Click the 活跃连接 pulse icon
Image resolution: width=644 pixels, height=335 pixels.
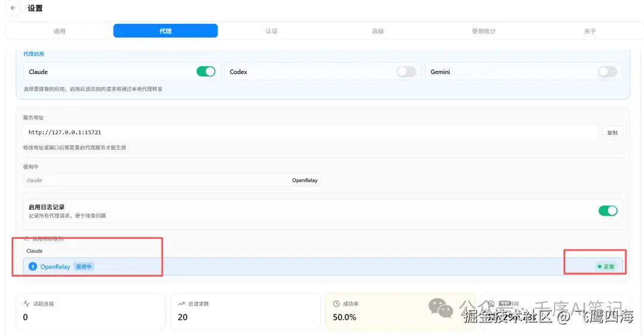(x=26, y=304)
